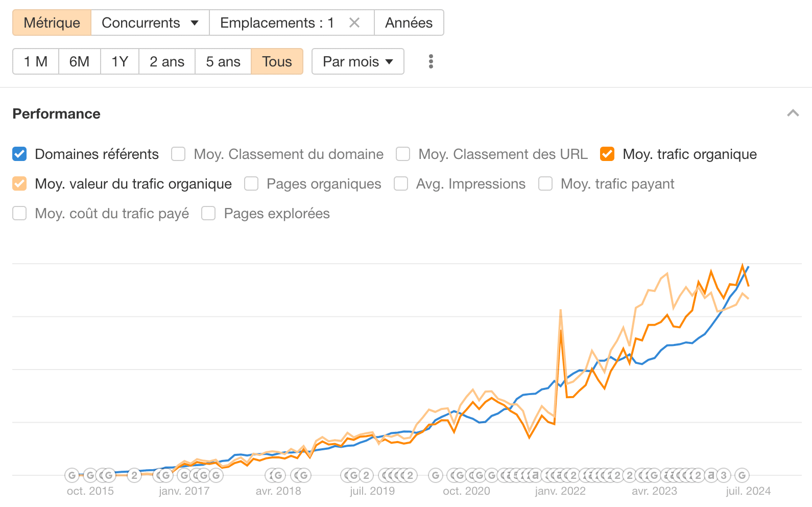The image size is (812, 507).
Task: Enable Pages explorées checkbox
Action: (208, 213)
